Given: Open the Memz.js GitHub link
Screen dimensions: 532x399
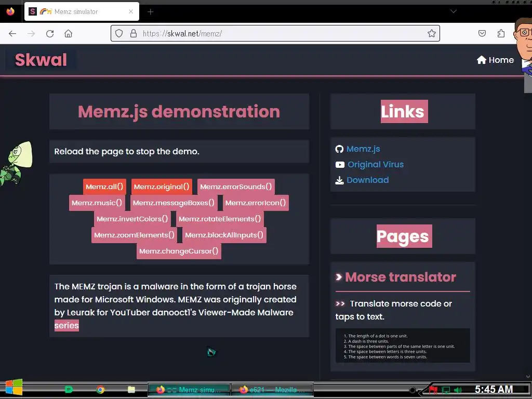Looking at the screenshot, I should click(363, 149).
